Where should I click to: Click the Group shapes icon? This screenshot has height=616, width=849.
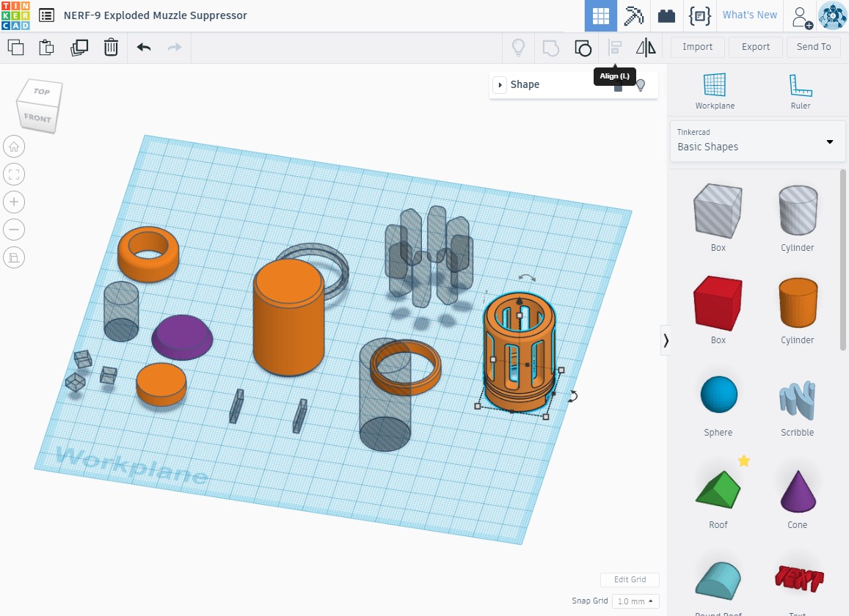[x=550, y=48]
